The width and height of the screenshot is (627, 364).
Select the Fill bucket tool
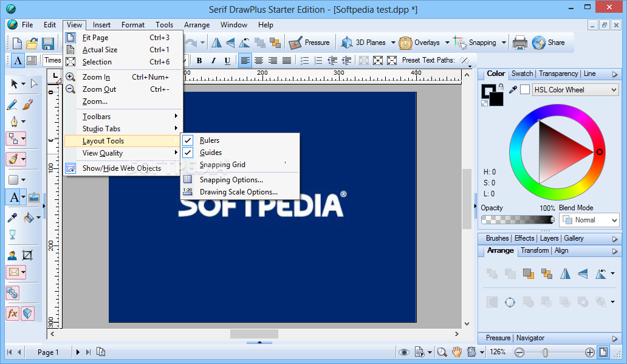tap(29, 218)
